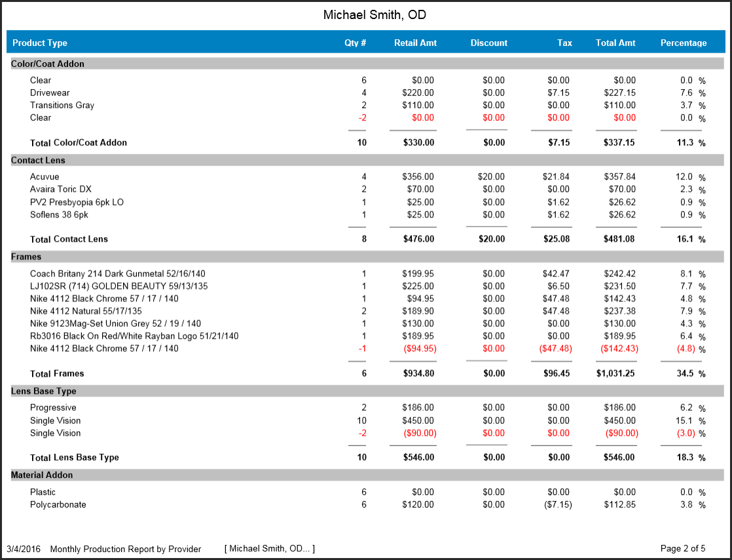Click the 'Color/Coat Addon' section heading
The image size is (732, 560).
point(48,64)
